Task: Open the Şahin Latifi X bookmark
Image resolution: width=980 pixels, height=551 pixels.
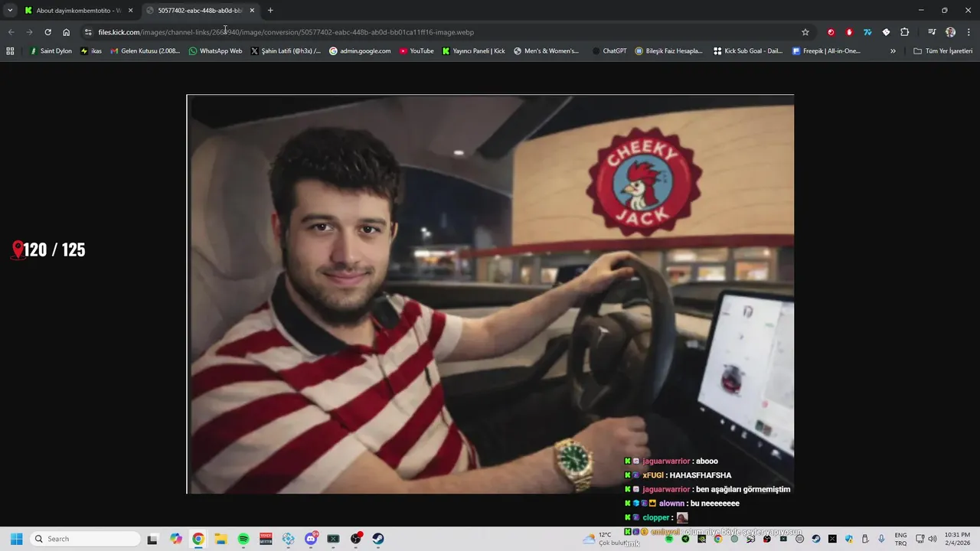Action: click(x=286, y=51)
